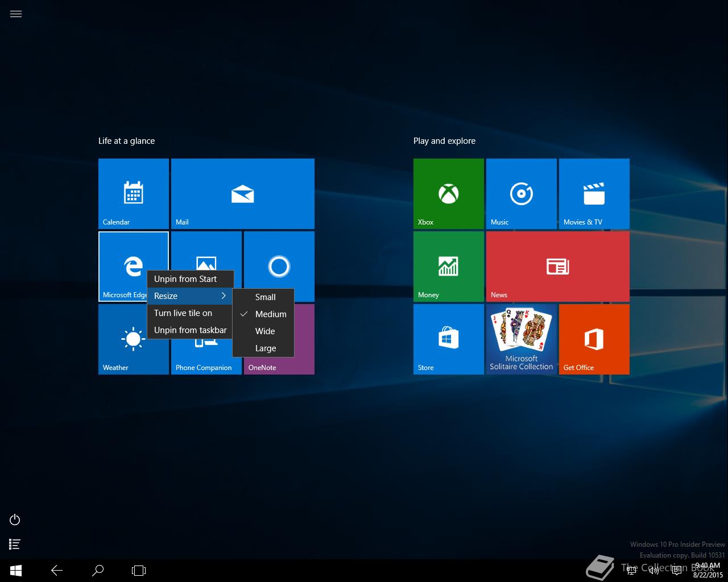Open the Calendar tile
Viewport: 728px width, 582px height.
pos(133,193)
